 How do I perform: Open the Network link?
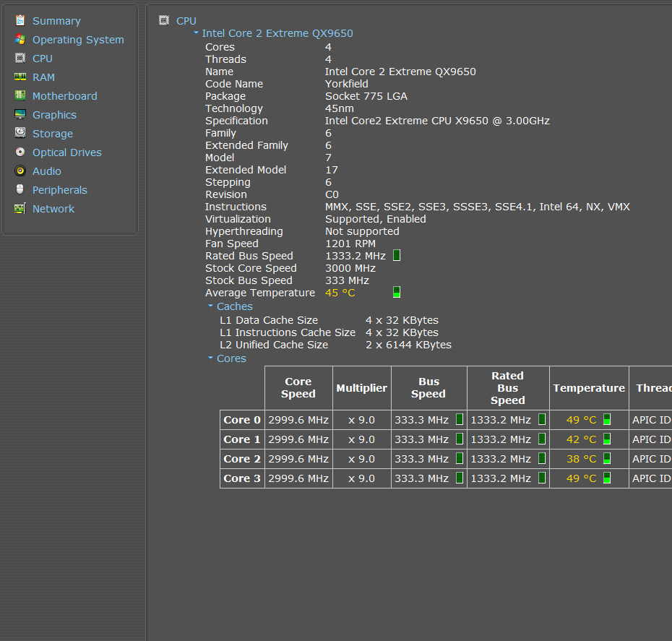[x=53, y=209]
